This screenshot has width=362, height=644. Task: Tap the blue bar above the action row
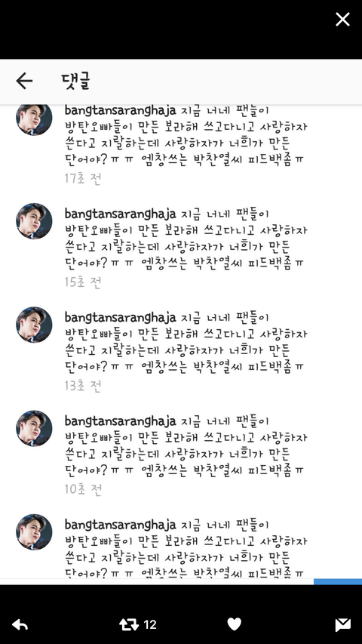click(338, 581)
